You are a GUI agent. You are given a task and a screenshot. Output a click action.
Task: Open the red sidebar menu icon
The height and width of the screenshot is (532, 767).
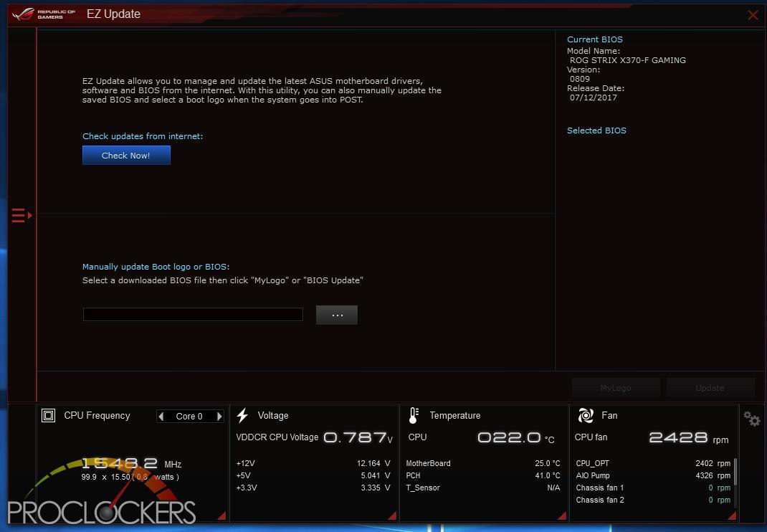22,215
